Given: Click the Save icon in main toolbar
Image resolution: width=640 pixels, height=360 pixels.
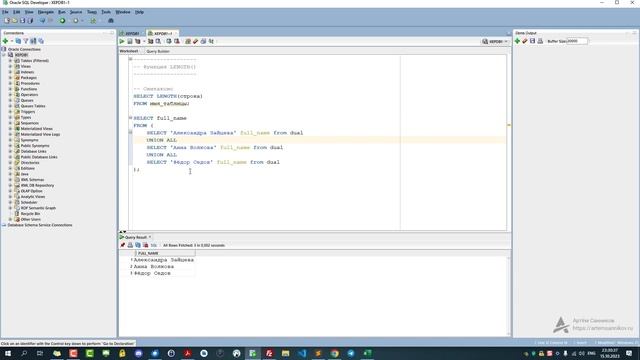Looking at the screenshot, I should [22, 20].
